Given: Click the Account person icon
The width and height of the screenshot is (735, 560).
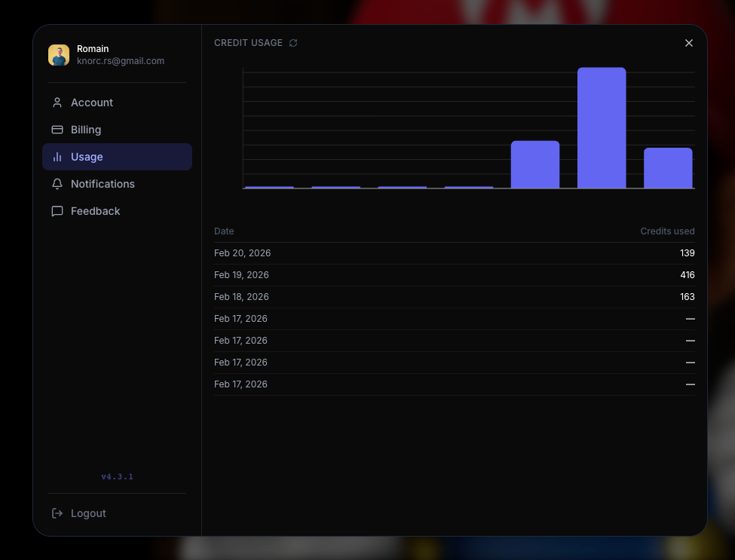Looking at the screenshot, I should click(x=57, y=103).
